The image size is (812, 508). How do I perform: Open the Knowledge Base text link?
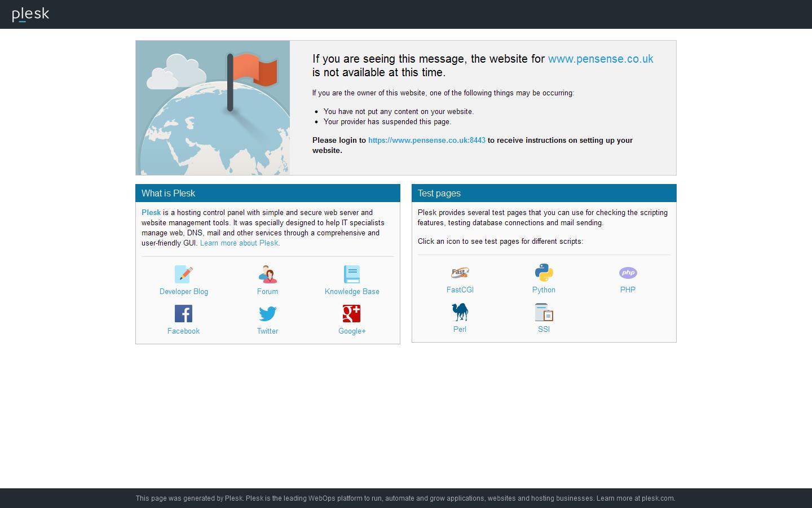click(351, 292)
